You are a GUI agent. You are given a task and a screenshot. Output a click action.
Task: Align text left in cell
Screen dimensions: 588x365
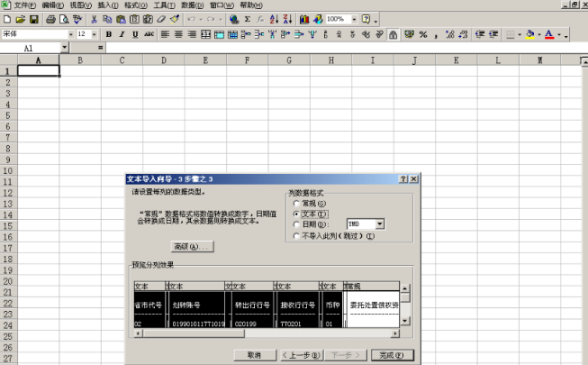165,34
